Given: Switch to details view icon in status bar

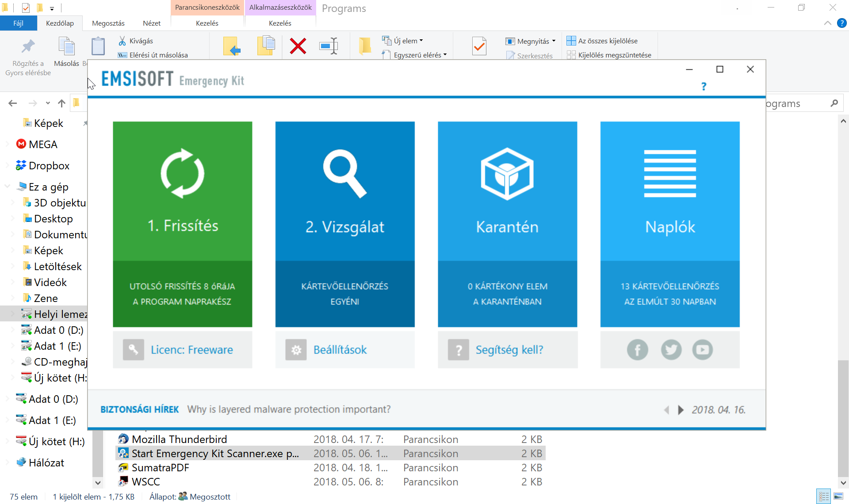Looking at the screenshot, I should pyautogui.click(x=823, y=496).
